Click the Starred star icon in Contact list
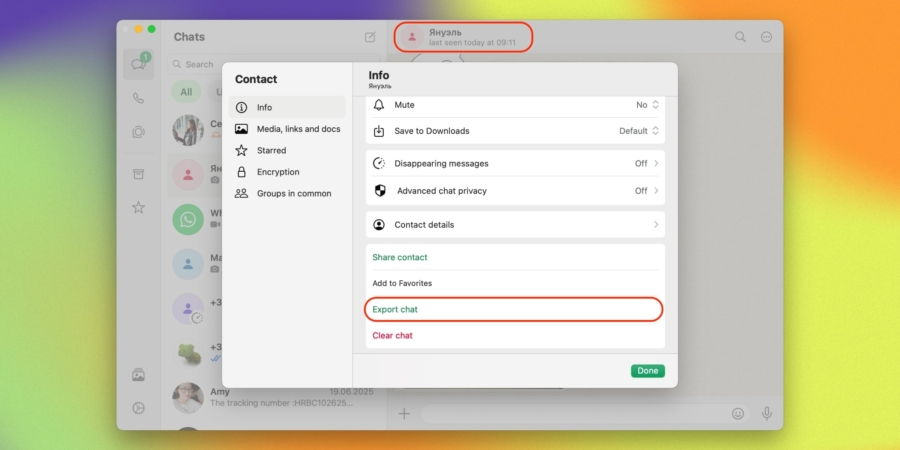The image size is (900, 450). coord(242,150)
